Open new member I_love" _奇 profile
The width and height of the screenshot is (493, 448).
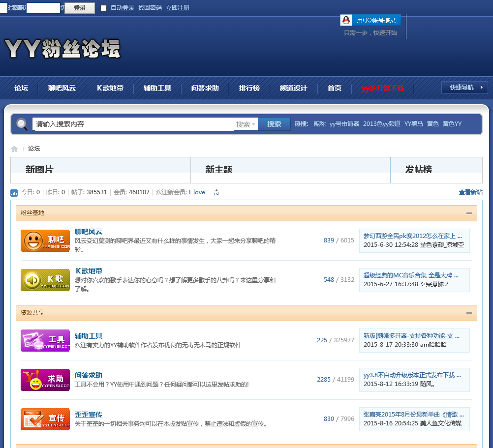204,192
